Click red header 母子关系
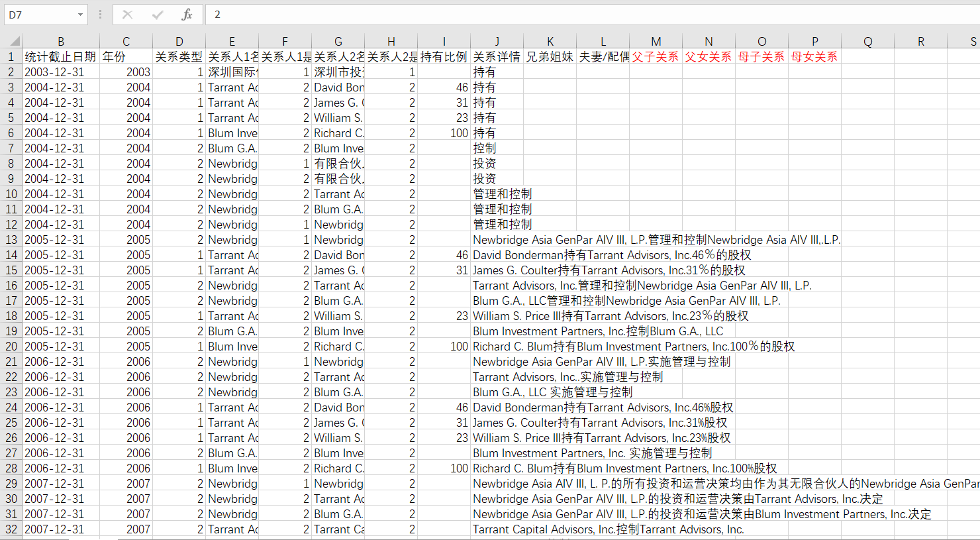Viewport: 980px width, 540px height. pyautogui.click(x=761, y=57)
